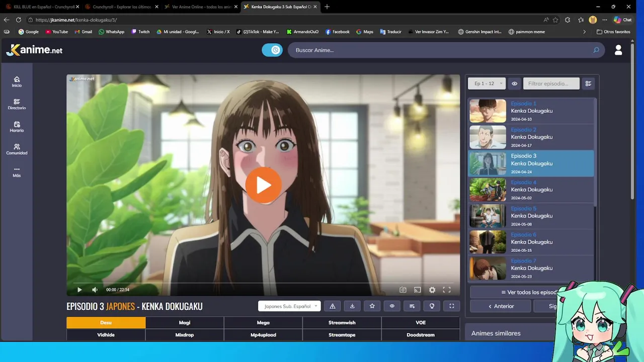Click the JKAnime.net site logo
The image size is (644, 362).
pos(34,50)
